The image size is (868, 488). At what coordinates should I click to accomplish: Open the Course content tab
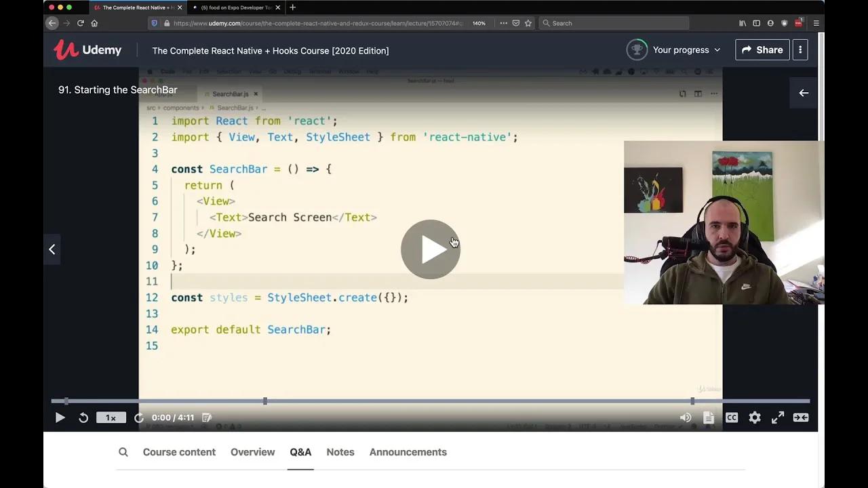pos(179,452)
